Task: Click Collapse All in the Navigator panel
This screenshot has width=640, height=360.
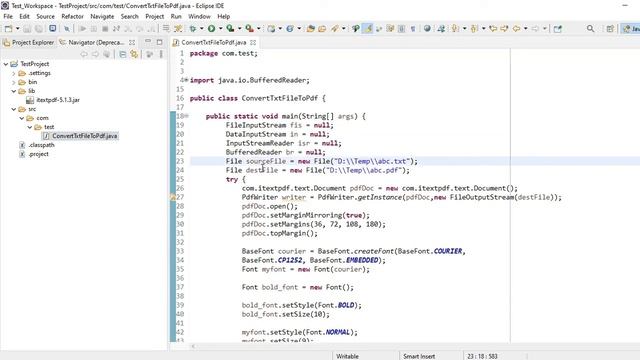Action: 122,54
